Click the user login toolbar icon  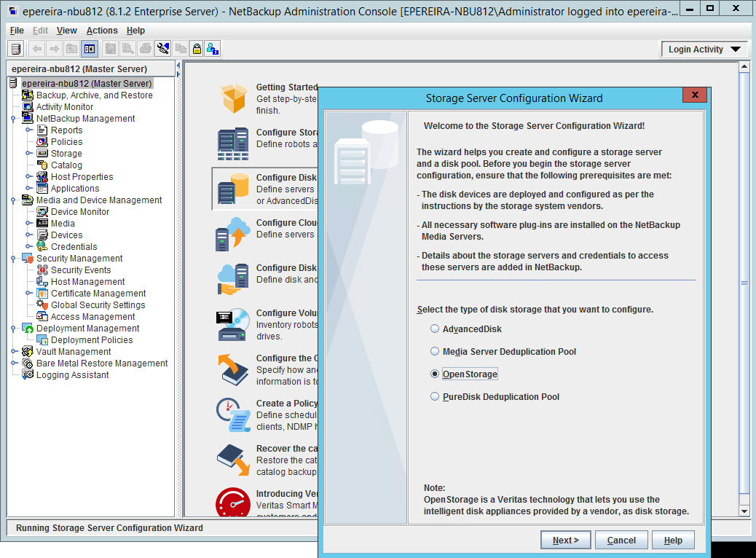(x=213, y=49)
